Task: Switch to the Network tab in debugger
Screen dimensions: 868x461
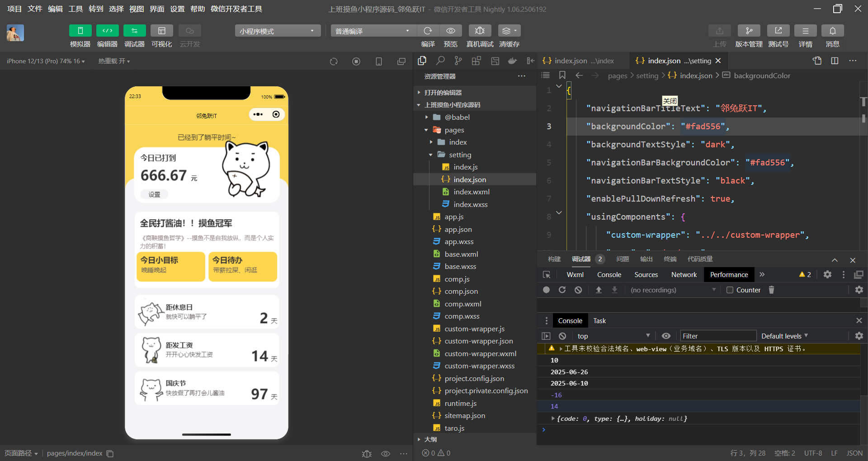Action: (684, 275)
